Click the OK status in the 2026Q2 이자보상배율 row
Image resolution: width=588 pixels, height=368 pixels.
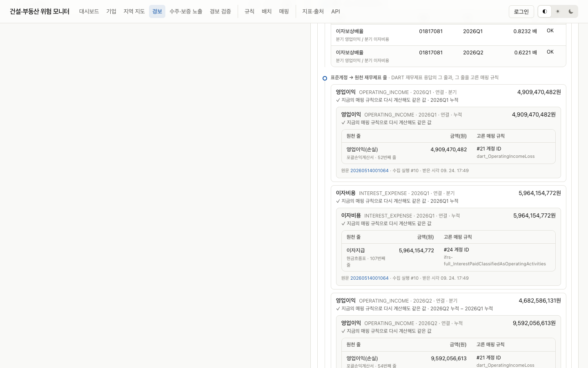550,52
